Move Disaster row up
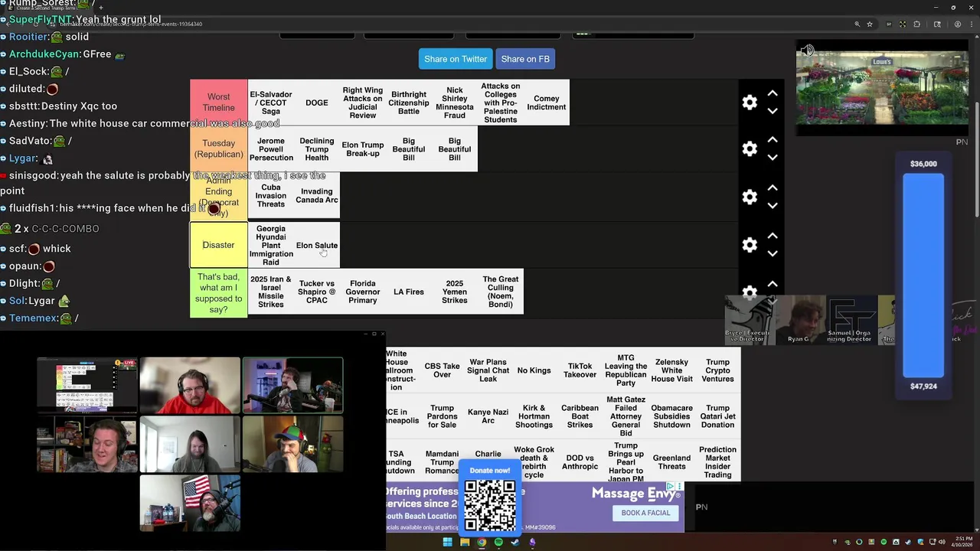Screen dimensions: 980x551 pos(773,236)
